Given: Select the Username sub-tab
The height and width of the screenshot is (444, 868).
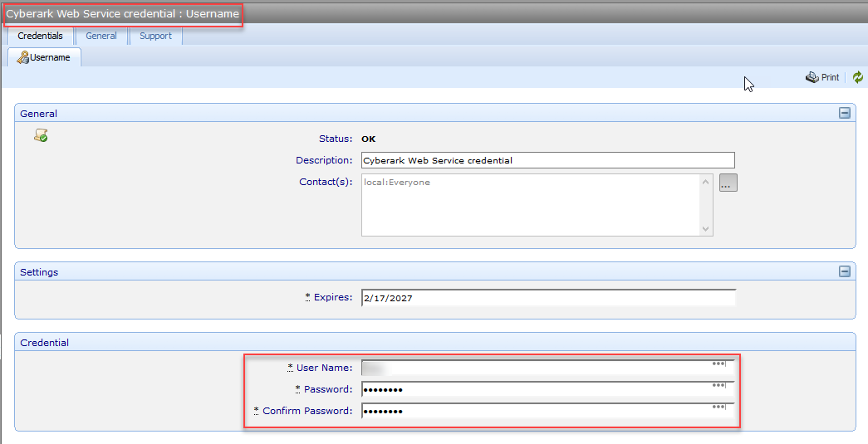Looking at the screenshot, I should [x=44, y=57].
